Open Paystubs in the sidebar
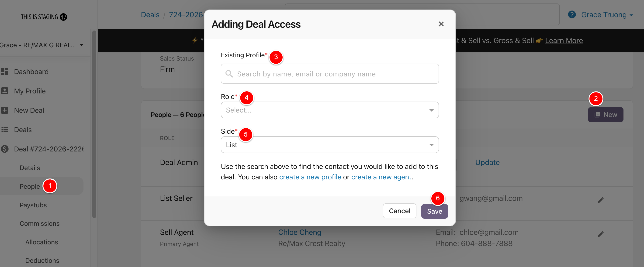 [33, 205]
